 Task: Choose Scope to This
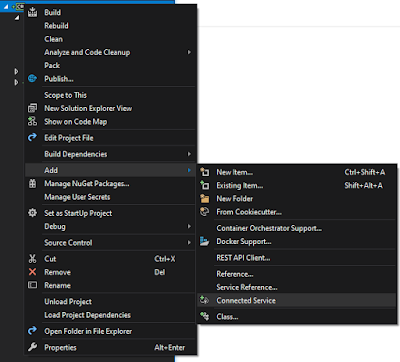point(65,95)
